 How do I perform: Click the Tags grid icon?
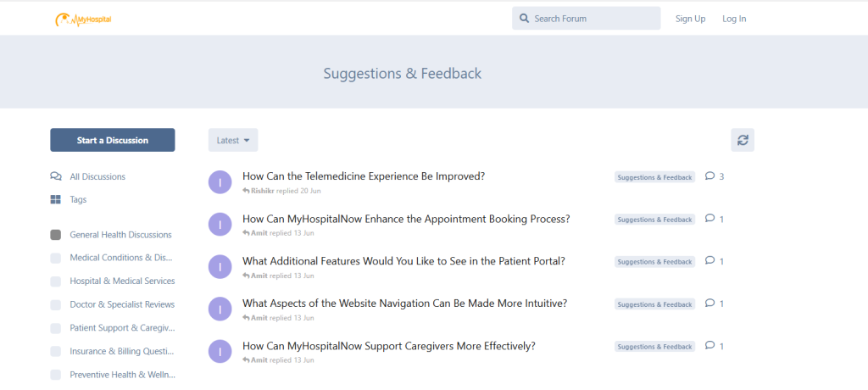[x=56, y=199]
